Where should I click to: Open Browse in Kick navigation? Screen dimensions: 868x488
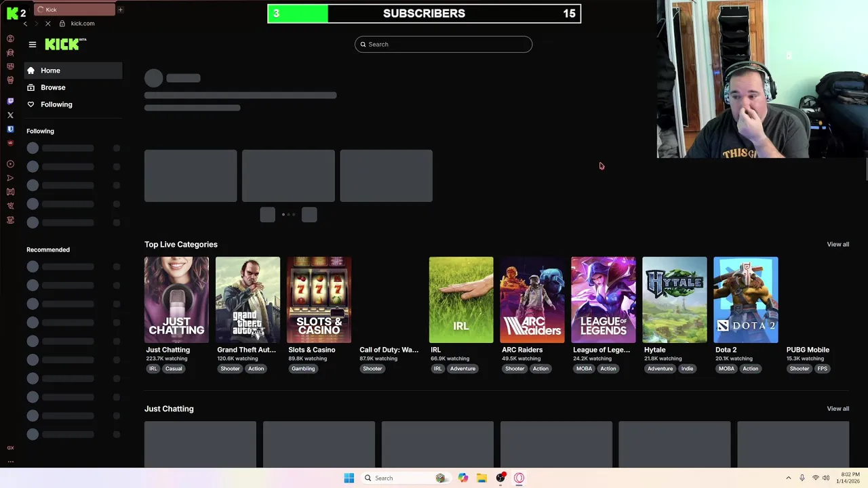point(73,87)
